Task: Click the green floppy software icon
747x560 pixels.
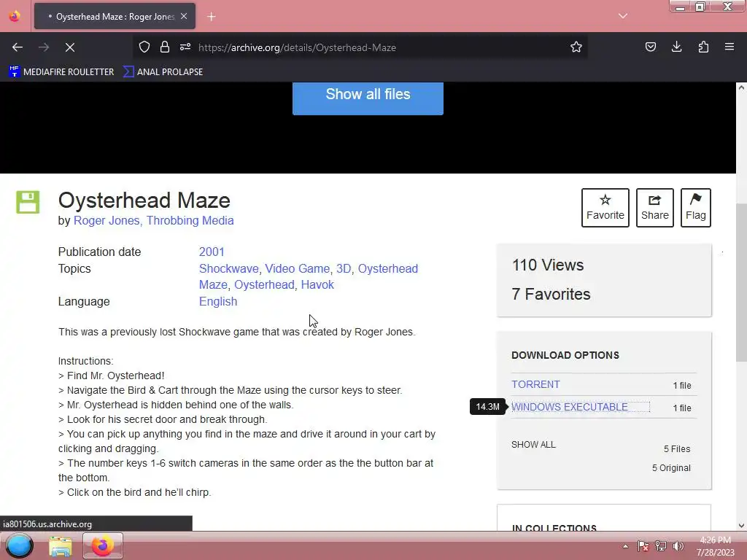Action: point(28,202)
